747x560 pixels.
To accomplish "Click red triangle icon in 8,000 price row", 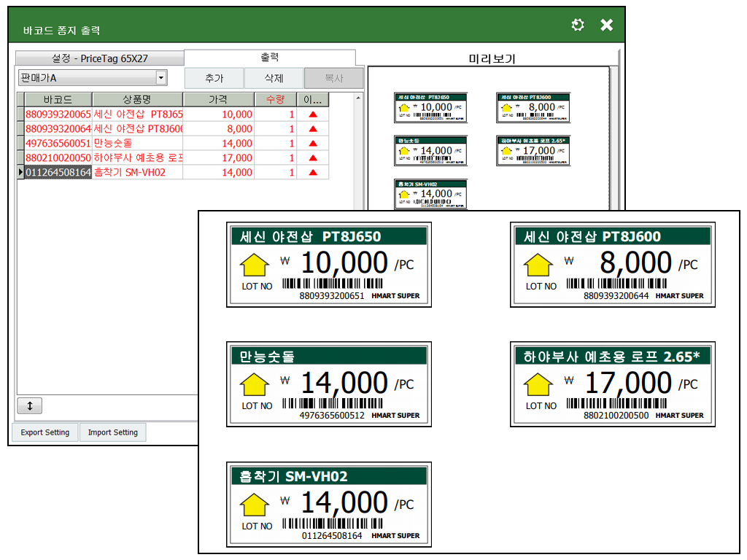I will [313, 129].
